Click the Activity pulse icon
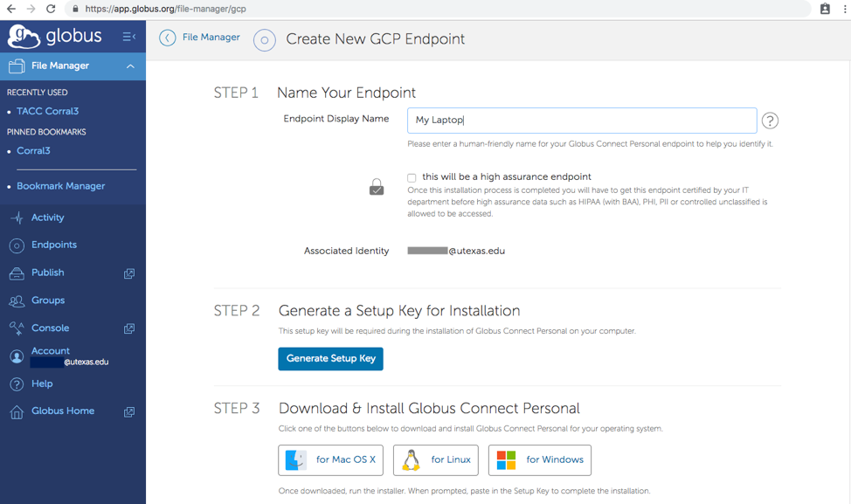 click(x=17, y=218)
